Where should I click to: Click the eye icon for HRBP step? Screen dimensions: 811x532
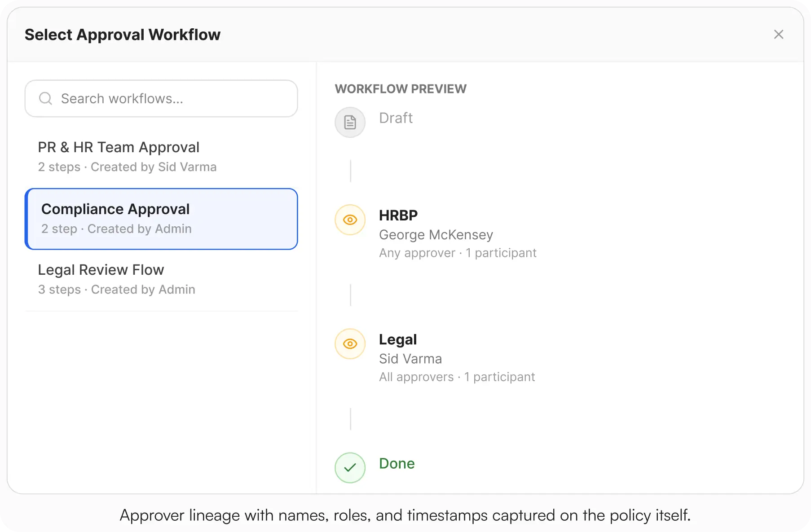tap(350, 220)
